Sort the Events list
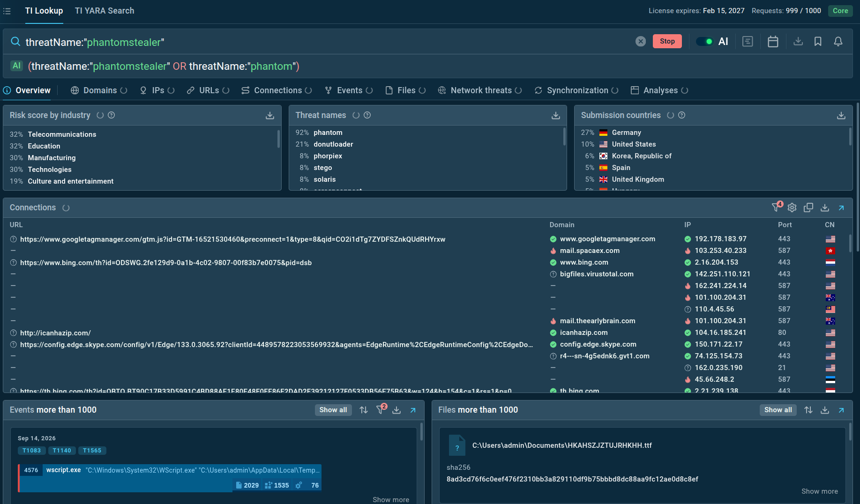860x504 pixels. (364, 410)
